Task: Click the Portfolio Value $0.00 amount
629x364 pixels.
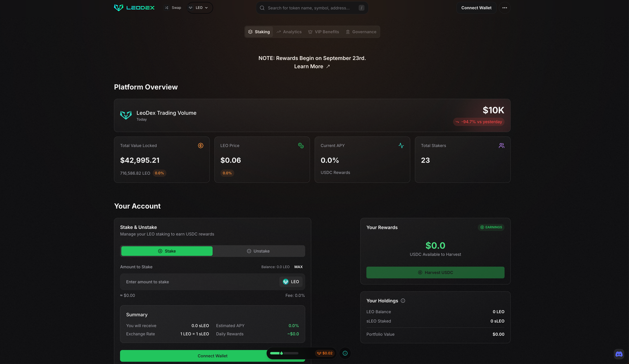Action: [498, 335]
